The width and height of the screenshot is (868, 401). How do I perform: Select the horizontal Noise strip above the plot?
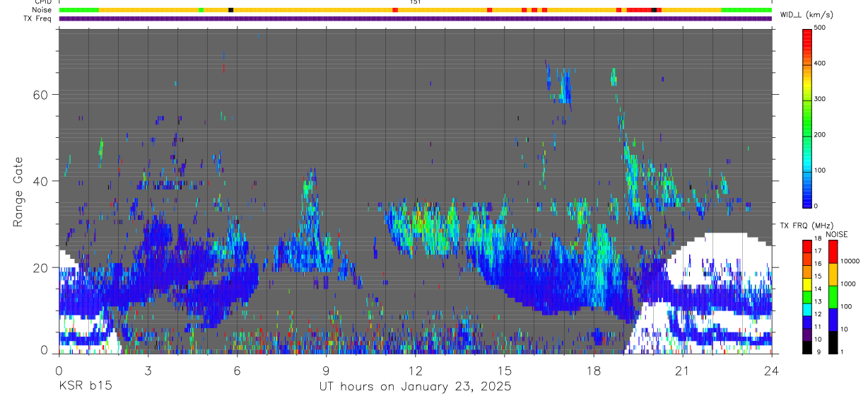pyautogui.click(x=416, y=10)
